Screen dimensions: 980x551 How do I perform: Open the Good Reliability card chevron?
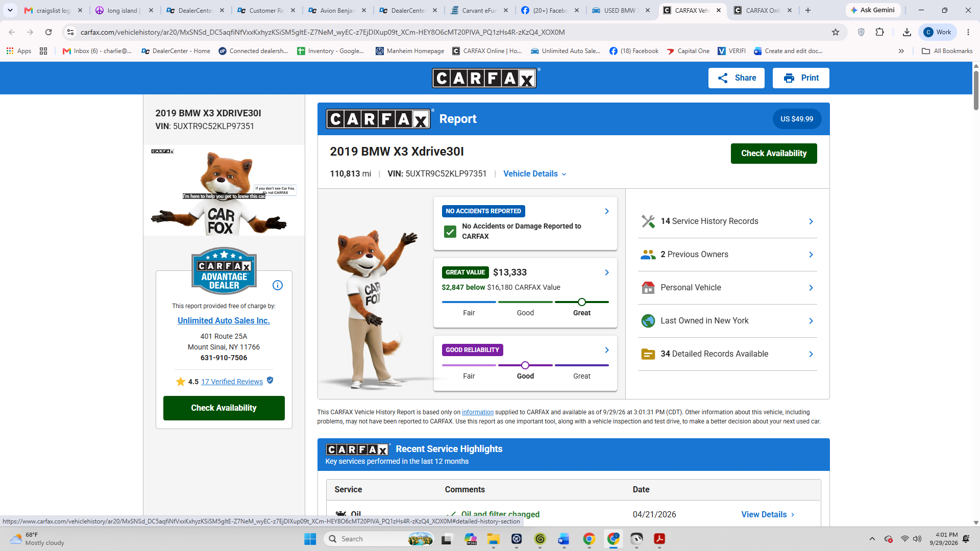coord(606,350)
